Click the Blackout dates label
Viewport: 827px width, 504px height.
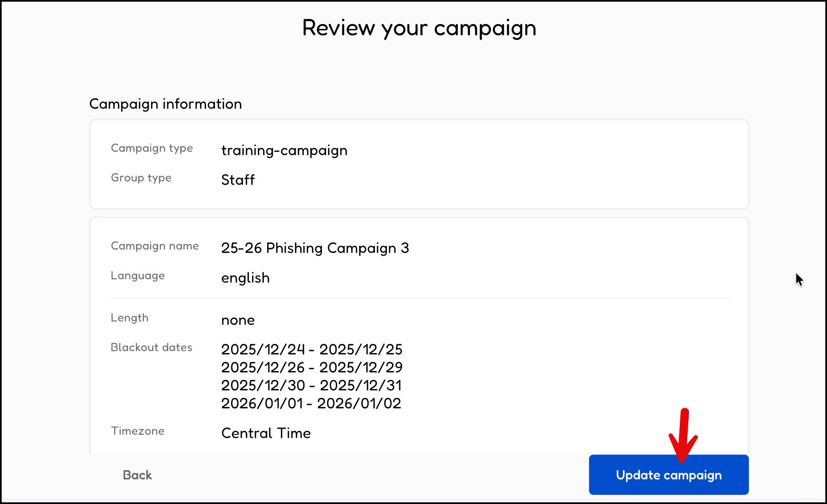[151, 348]
